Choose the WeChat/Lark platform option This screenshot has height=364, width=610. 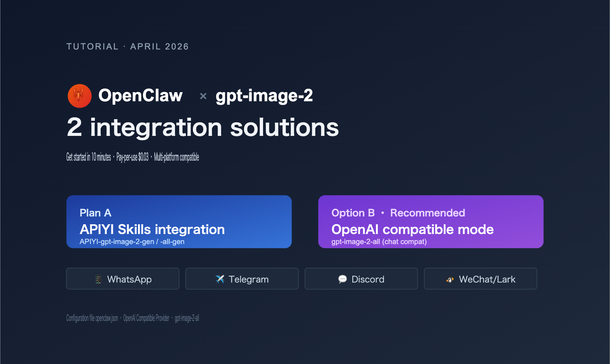coord(480,279)
